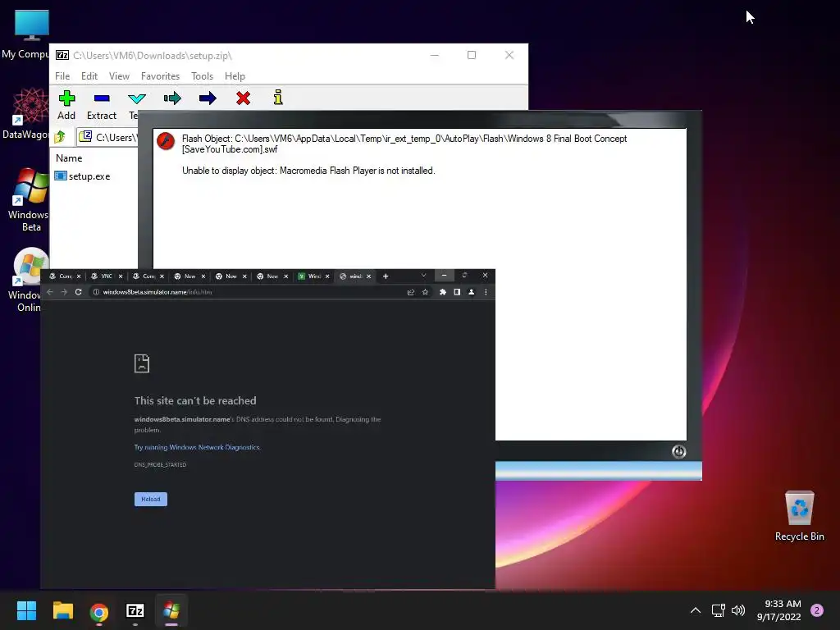The height and width of the screenshot is (630, 840).
Task: Open the Chrome three-dot menu
Action: 486,292
